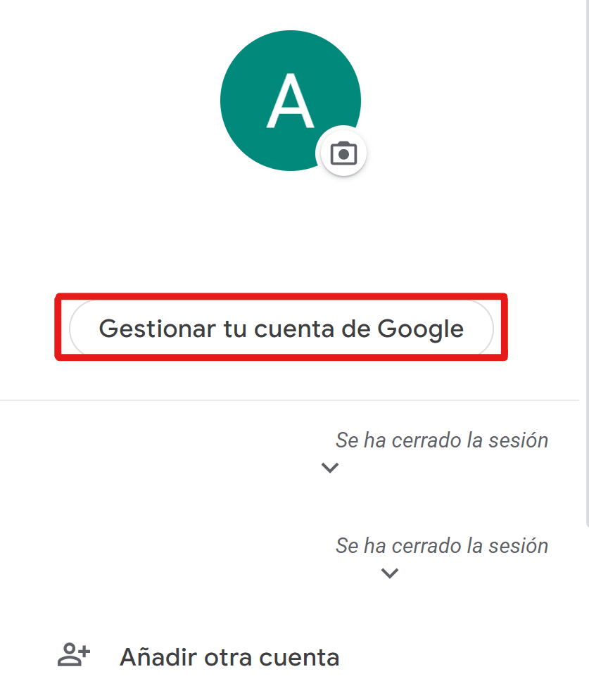Viewport: 589px width, 700px height.
Task: Click the vertical scrollbar on the right edge
Action: pos(587,263)
